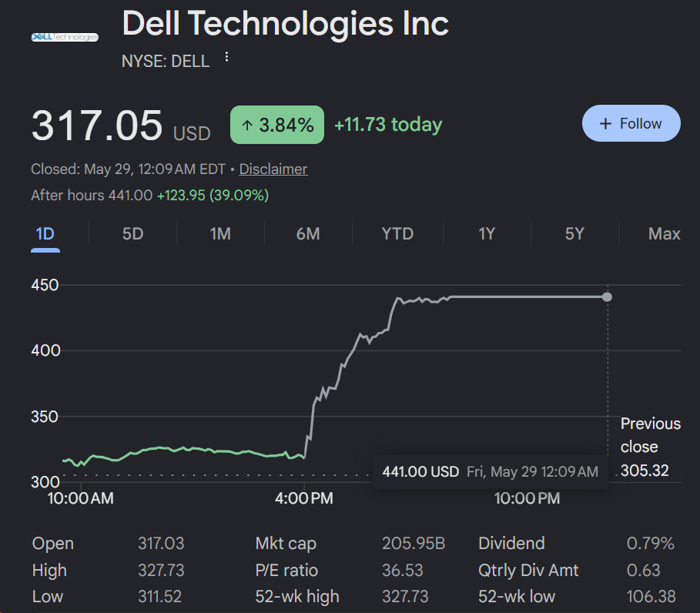
Task: Select the 5Y chart range
Action: [574, 234]
